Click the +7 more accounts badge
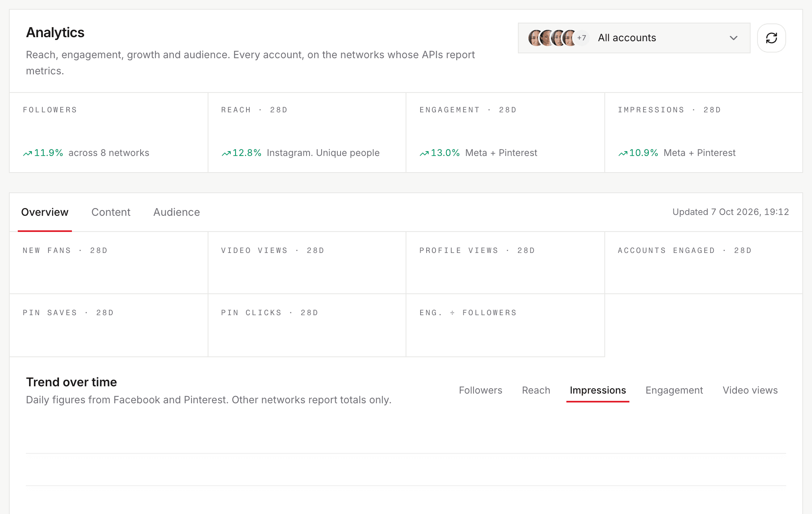Viewport: 812px width, 514px height. [x=581, y=38]
